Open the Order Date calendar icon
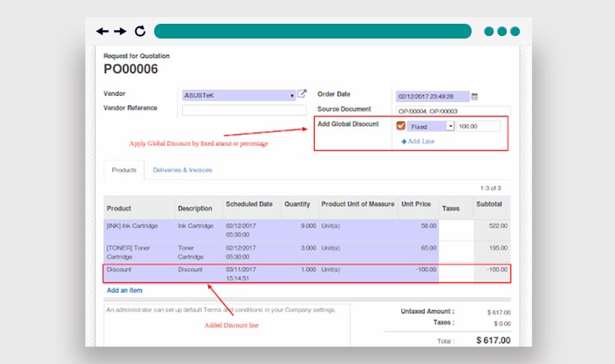The image size is (615, 364). click(x=474, y=96)
